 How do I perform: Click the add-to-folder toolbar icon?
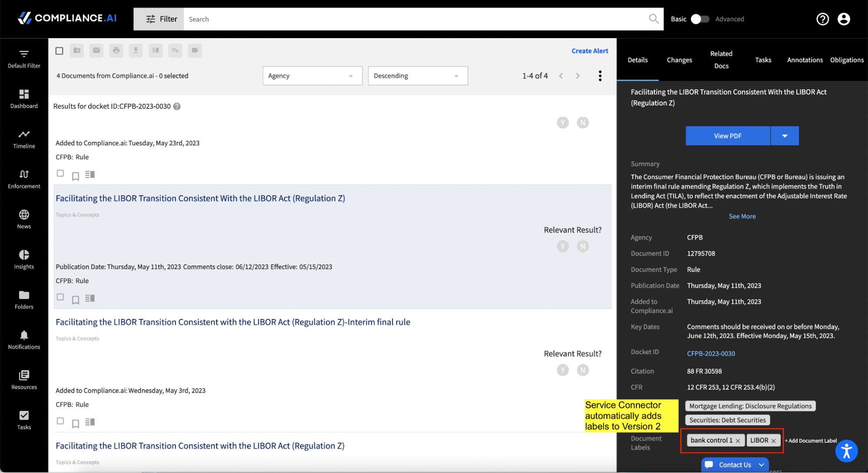click(x=77, y=50)
